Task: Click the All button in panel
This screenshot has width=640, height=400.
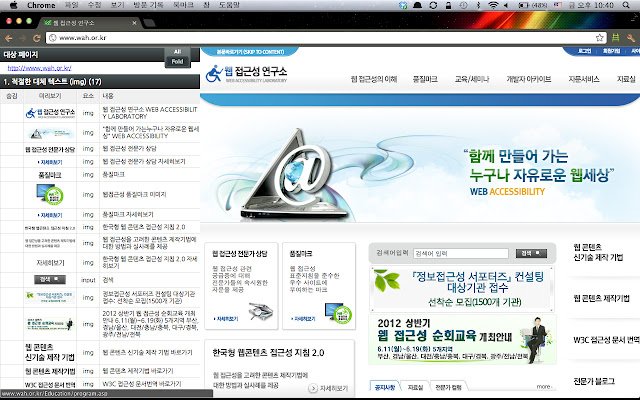Action: [177, 52]
